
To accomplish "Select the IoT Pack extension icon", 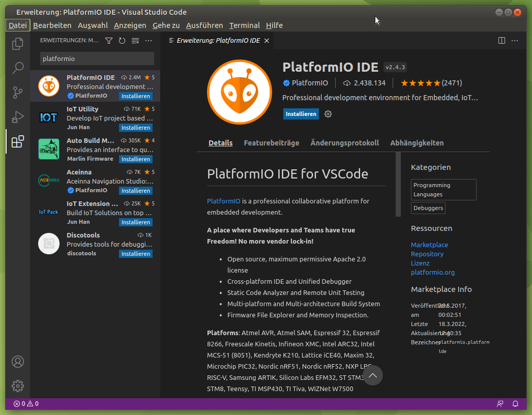I will (49, 212).
